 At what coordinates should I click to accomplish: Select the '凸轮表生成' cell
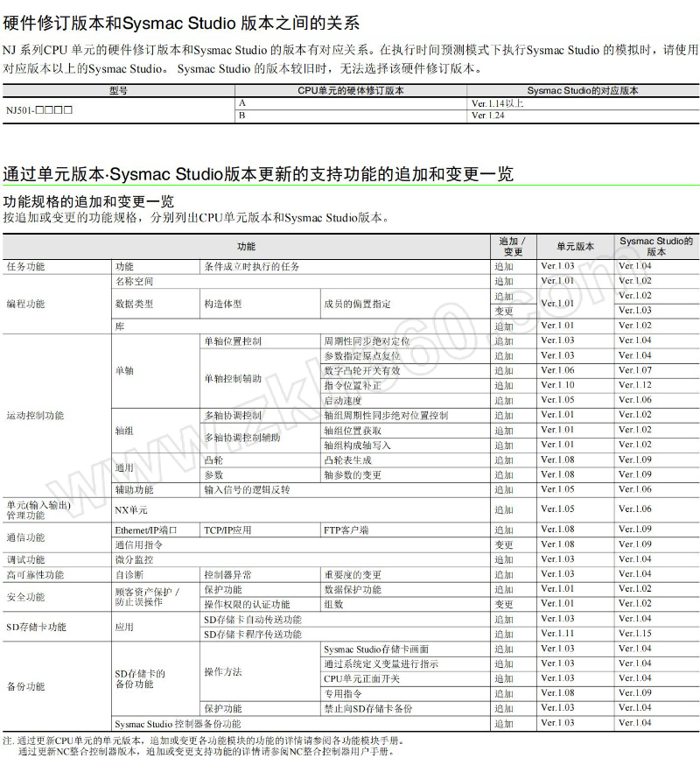point(347,460)
